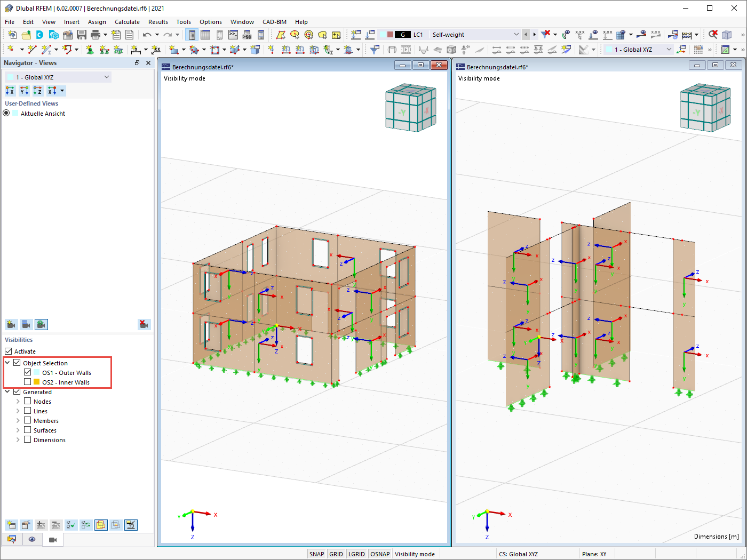Toggle the LGRID button in status bar
747x560 pixels.
point(357,554)
